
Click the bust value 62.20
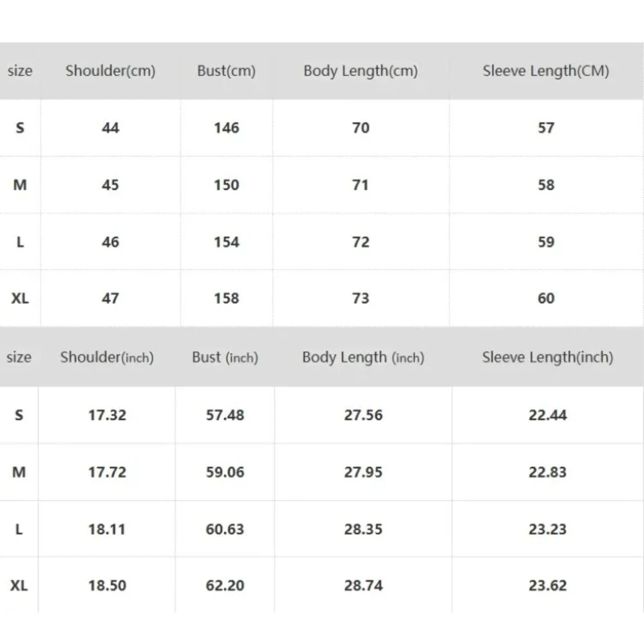click(x=225, y=585)
